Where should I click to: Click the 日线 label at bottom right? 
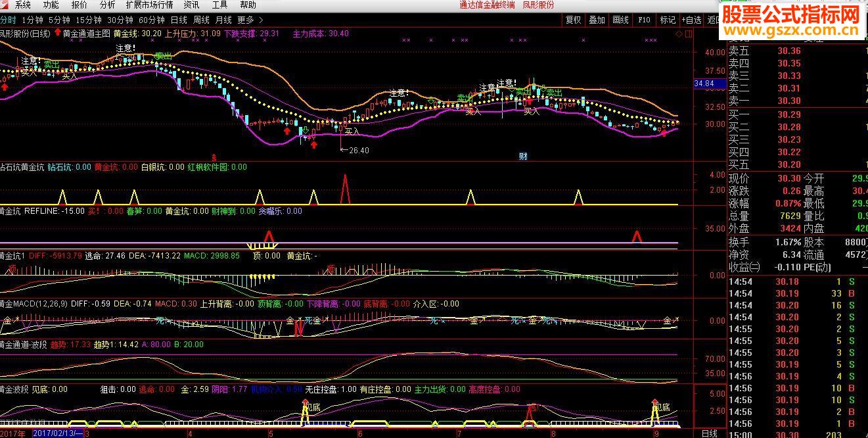[x=710, y=433]
